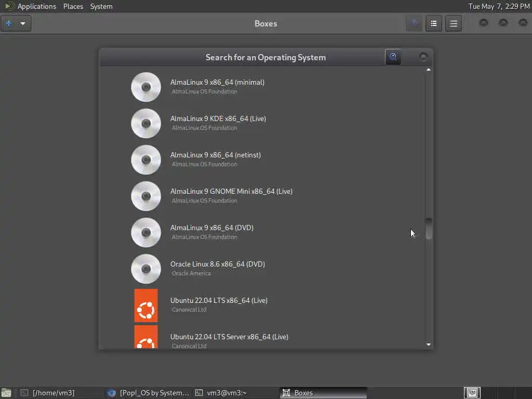Select AlmaLinux 9 x86_64 (netinst) disc icon
532x399 pixels.
coord(146,159)
